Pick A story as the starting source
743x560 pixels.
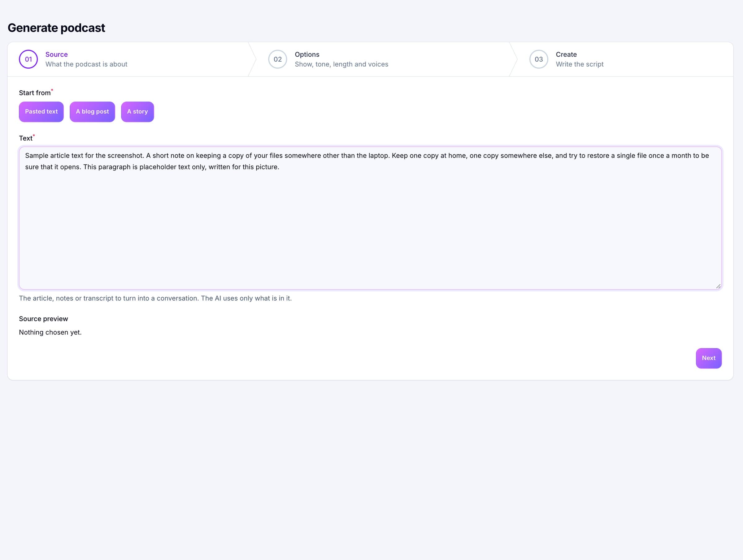[x=137, y=112]
